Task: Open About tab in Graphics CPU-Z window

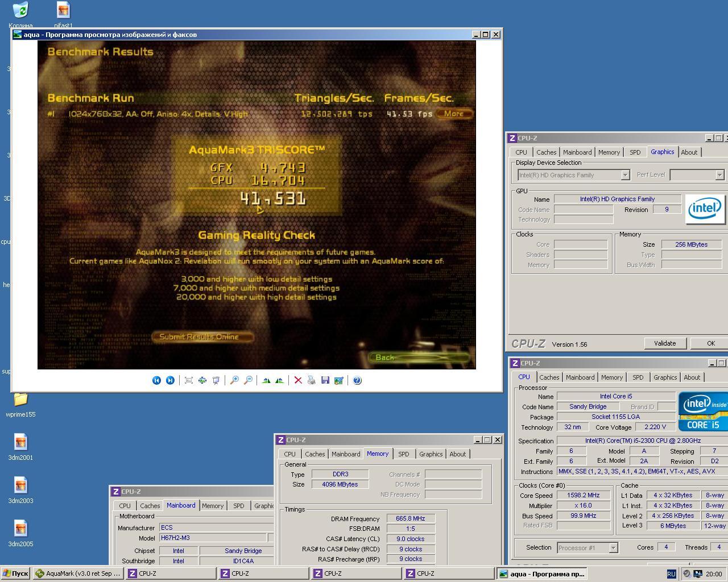Action: (689, 152)
